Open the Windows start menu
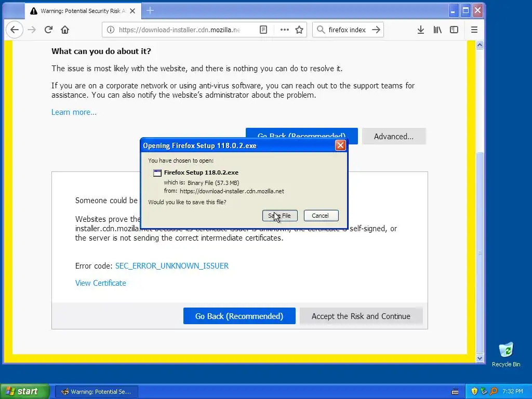532x399 pixels. (25, 392)
